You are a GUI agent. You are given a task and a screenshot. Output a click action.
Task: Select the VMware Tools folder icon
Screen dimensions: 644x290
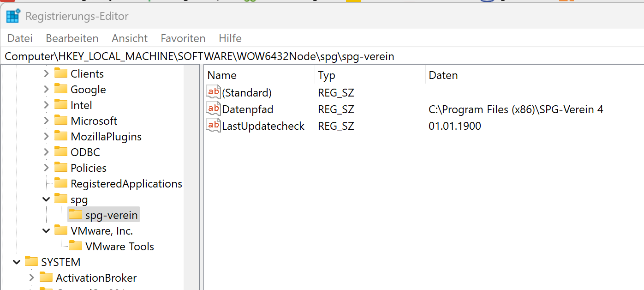pyautogui.click(x=76, y=246)
